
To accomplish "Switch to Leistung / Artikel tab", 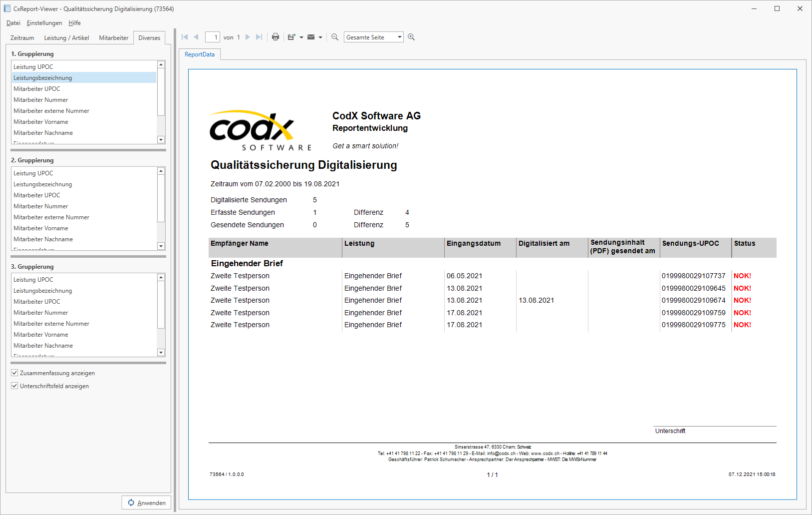I will pyautogui.click(x=66, y=38).
